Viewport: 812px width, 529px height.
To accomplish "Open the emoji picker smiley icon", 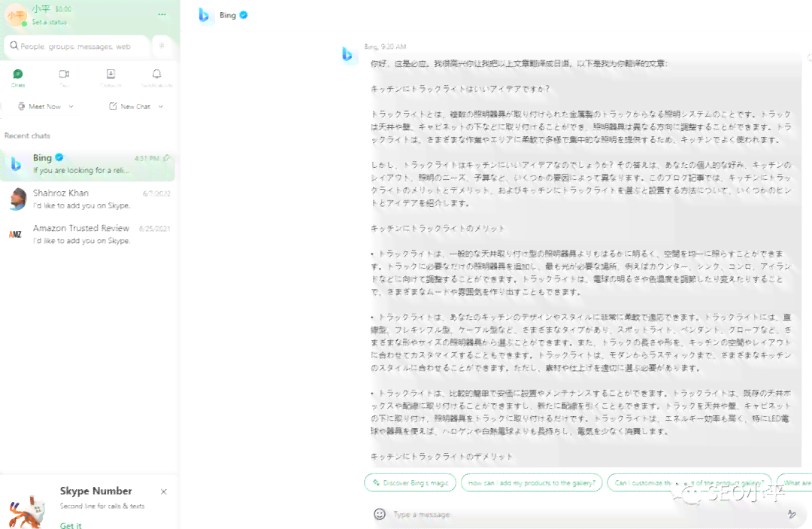I will click(380, 514).
